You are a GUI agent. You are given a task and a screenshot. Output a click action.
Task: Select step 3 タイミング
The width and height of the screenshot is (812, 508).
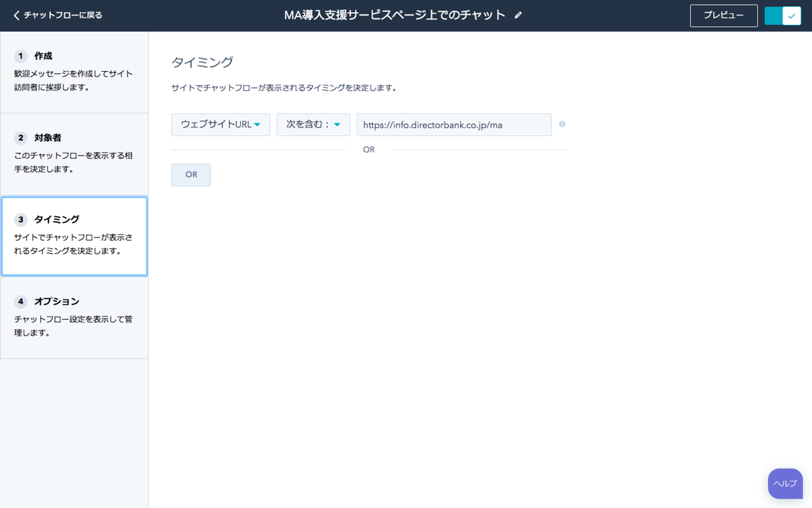pos(74,236)
